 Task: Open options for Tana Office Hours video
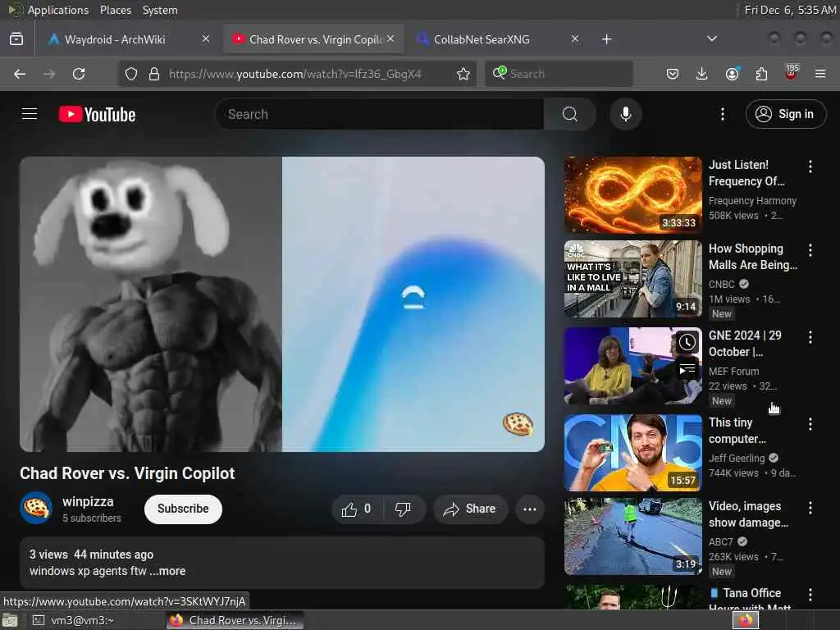coord(810,594)
